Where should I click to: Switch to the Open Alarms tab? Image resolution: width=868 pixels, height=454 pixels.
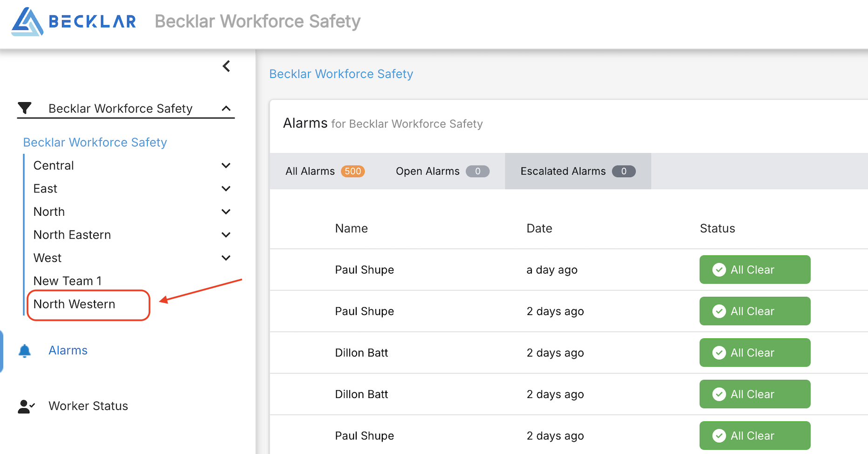[x=442, y=171]
